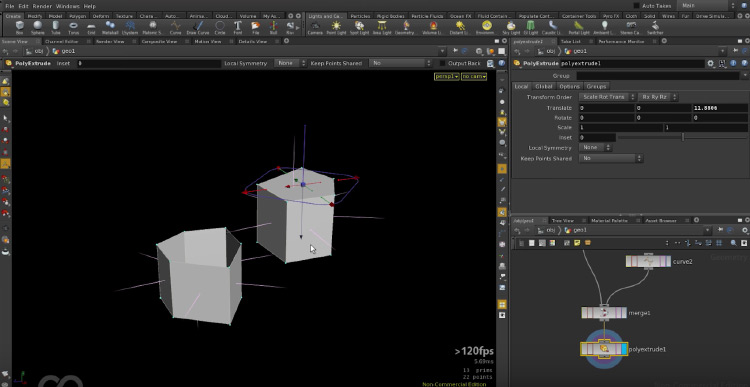Click the Inset slider handle
750x387 pixels.
683,137
